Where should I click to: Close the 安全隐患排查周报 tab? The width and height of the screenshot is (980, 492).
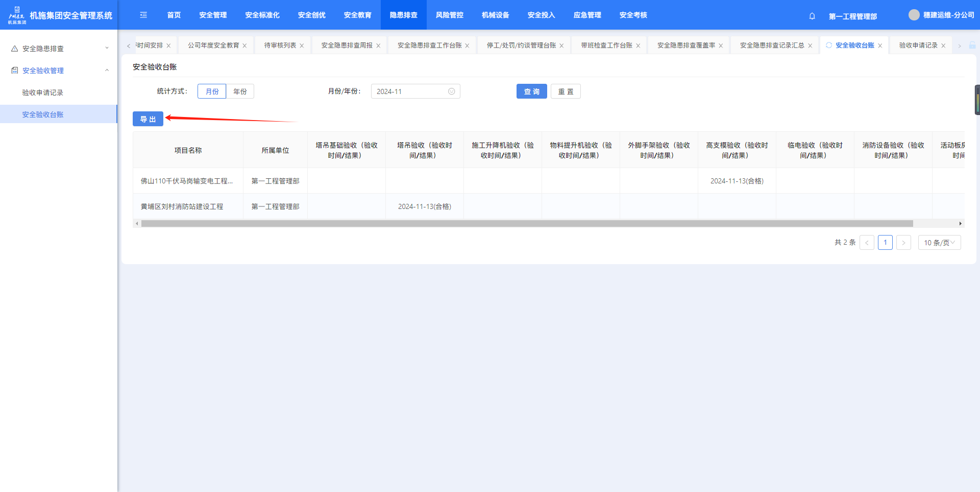pos(378,45)
